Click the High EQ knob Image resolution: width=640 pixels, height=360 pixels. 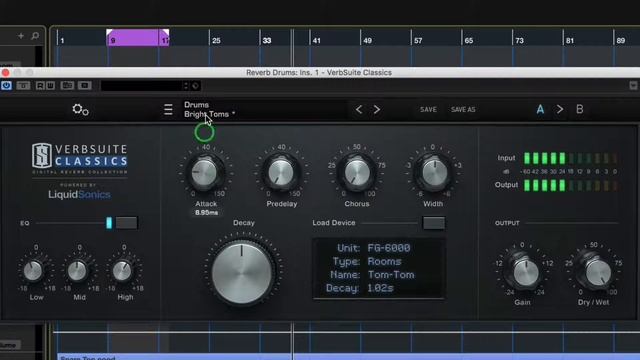pos(122,271)
